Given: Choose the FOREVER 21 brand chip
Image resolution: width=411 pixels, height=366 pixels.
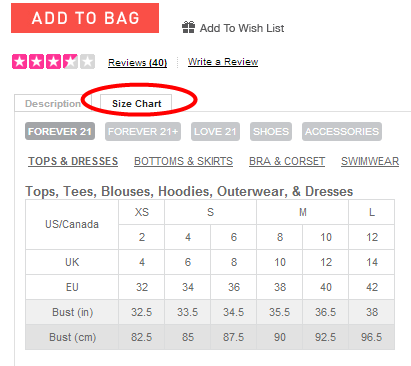Looking at the screenshot, I should 60,131.
